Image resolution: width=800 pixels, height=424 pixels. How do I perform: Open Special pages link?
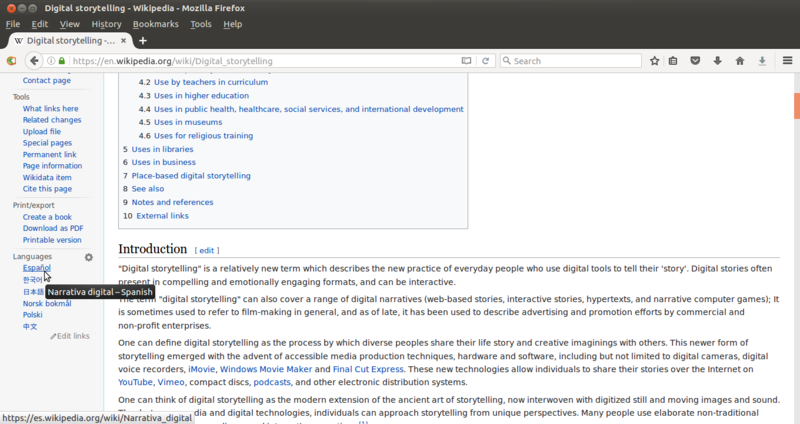tap(47, 143)
